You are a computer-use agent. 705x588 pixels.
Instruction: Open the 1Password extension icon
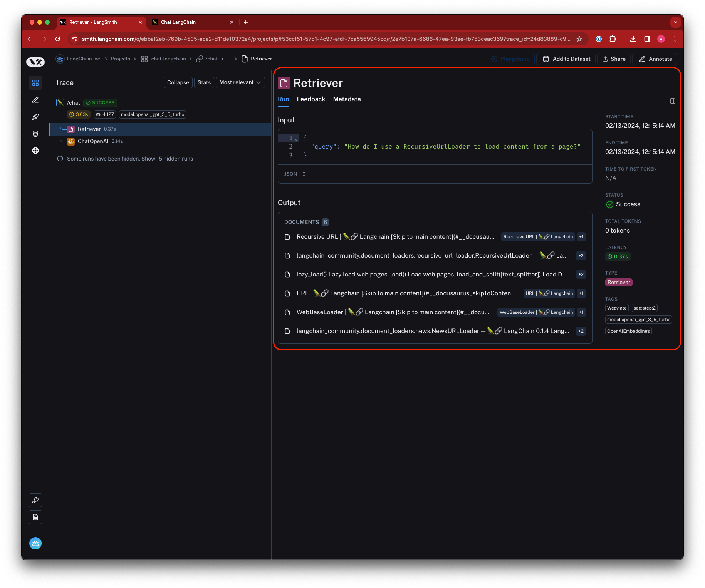click(x=599, y=39)
